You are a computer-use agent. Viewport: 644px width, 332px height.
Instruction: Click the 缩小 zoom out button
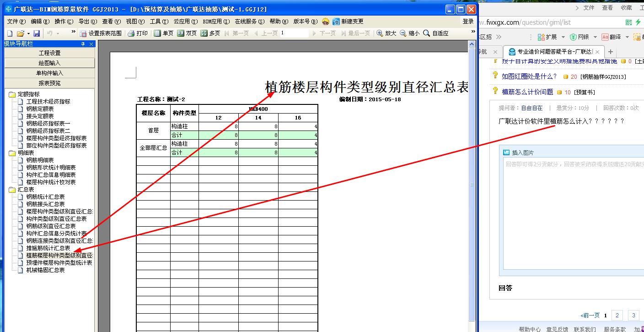tap(410, 33)
